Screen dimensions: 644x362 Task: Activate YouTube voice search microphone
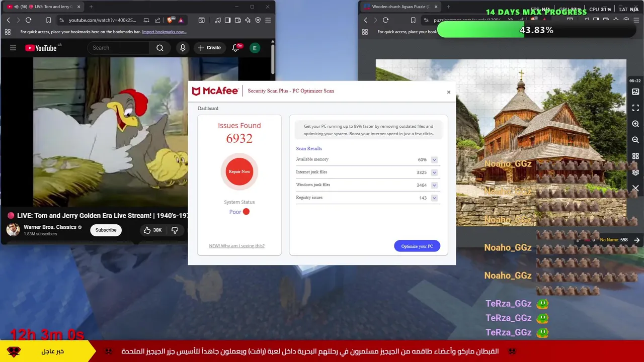[x=183, y=48]
